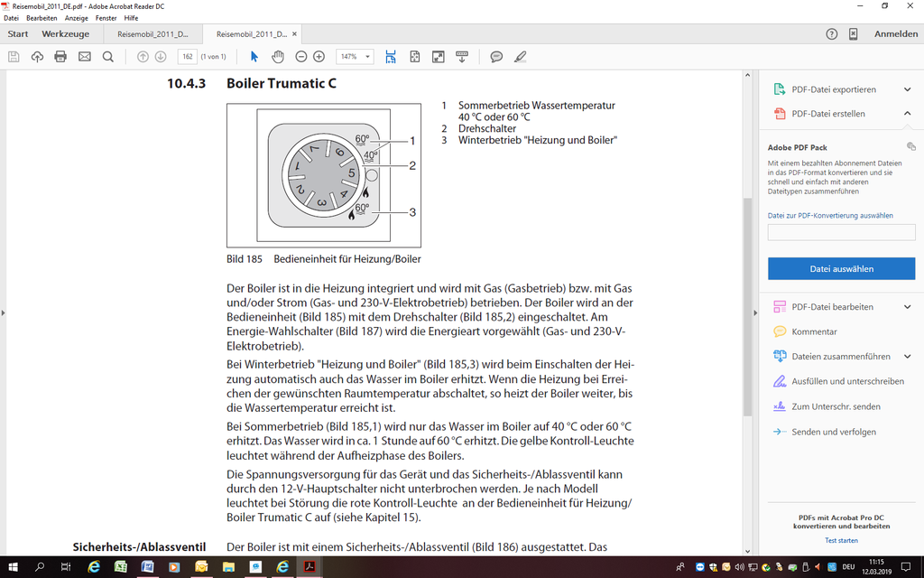Open the Datei menu
This screenshot has width=924, height=578.
click(11, 18)
